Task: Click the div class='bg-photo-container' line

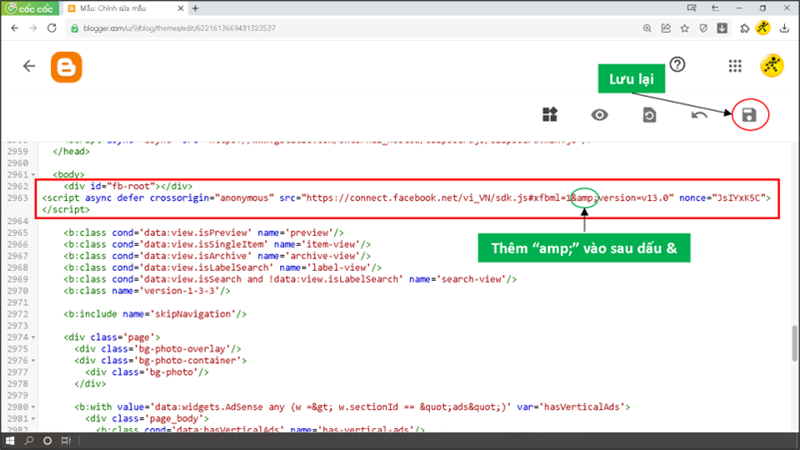Action: (x=160, y=361)
